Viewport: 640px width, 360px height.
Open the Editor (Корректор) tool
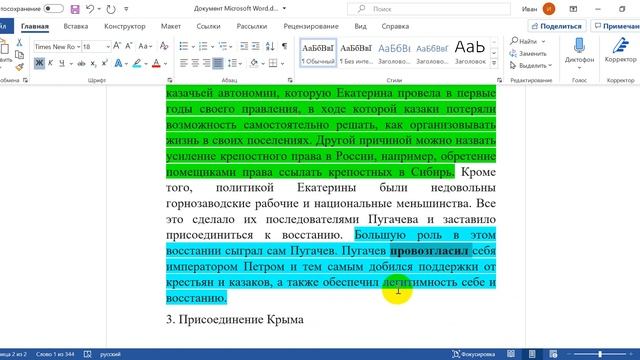click(620, 51)
